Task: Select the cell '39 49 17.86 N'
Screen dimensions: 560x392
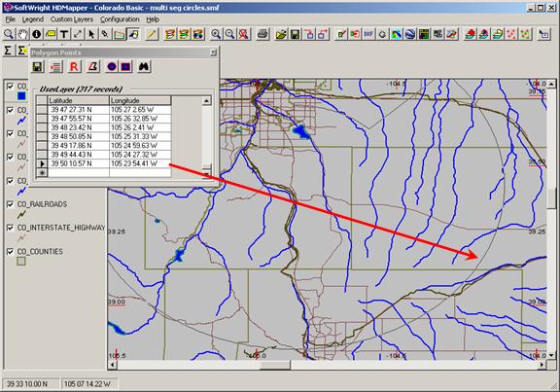Action: 78,146
